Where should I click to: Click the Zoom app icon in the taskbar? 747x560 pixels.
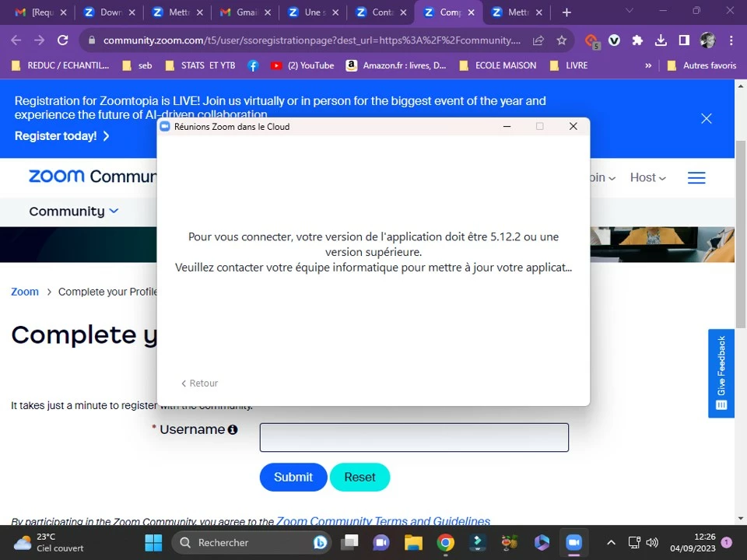(574, 542)
